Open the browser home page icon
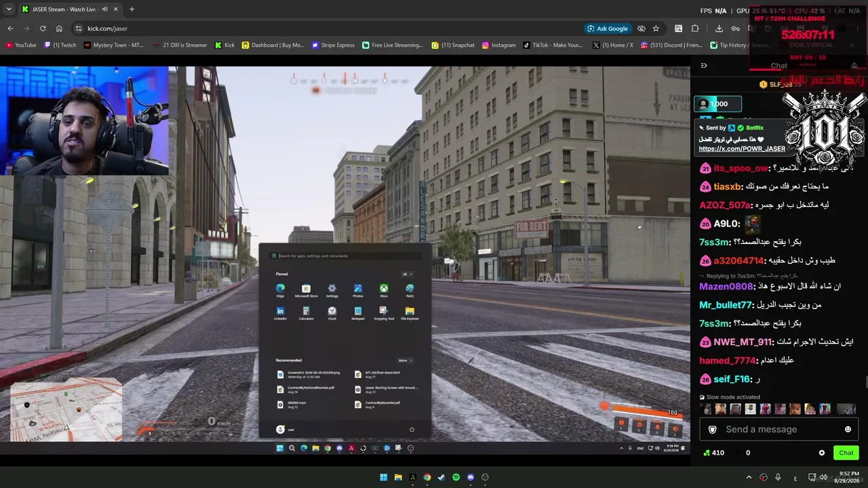The width and height of the screenshot is (868, 488). click(x=59, y=28)
